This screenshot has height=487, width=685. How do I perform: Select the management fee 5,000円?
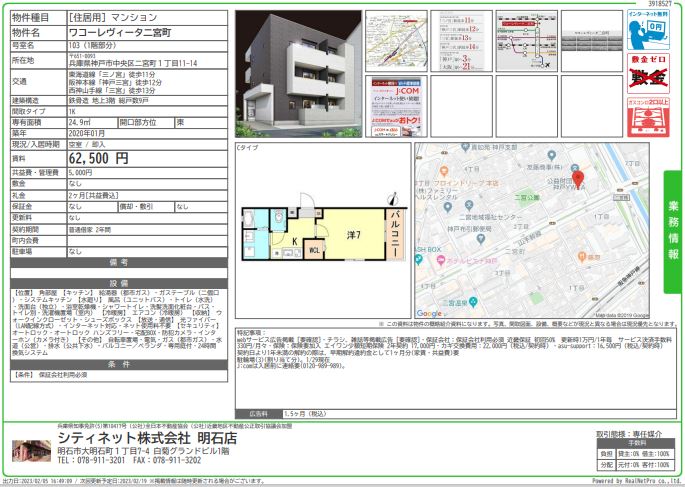[x=80, y=173]
